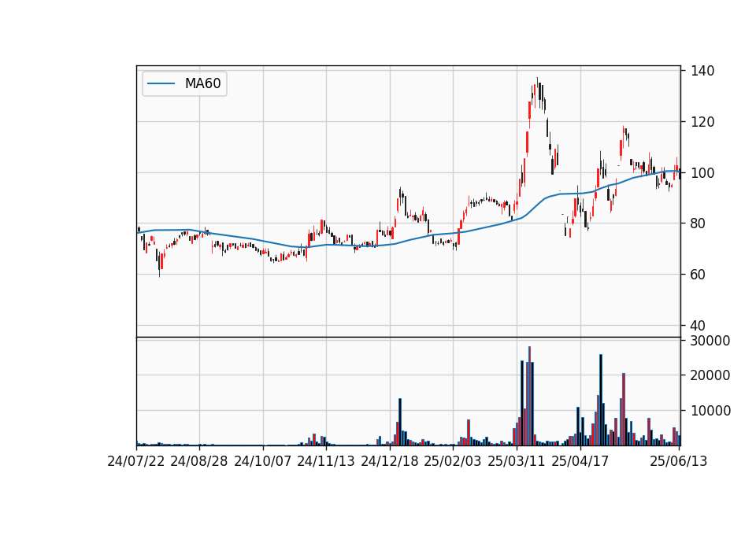
Task: Click the 25/02/03 date axis label
Action: click(453, 461)
